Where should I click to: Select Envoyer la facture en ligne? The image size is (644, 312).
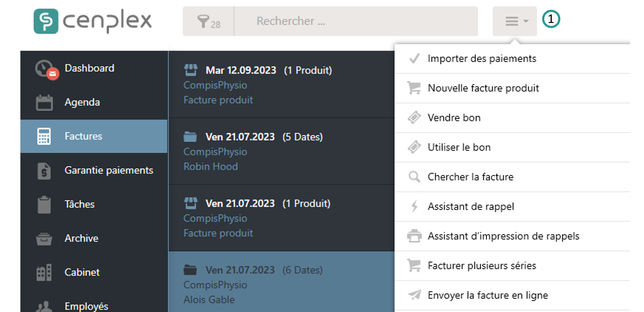[487, 295]
